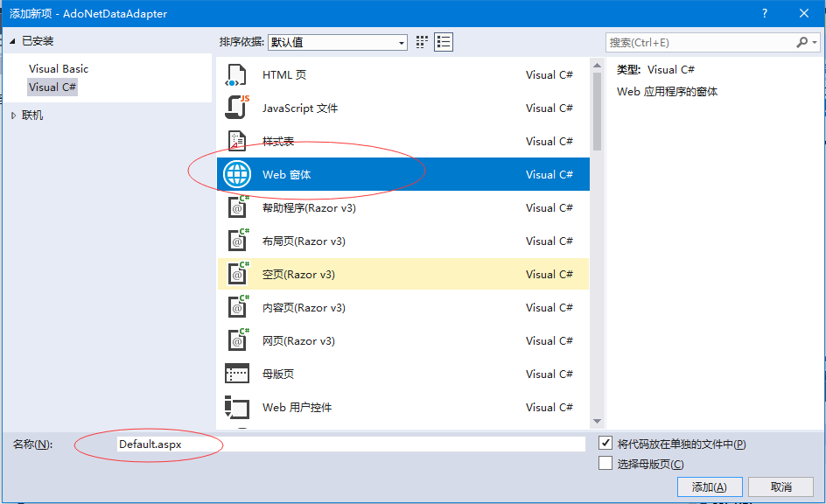Pick the 样式表 stylesheet icon
The height and width of the screenshot is (504, 826).
pyautogui.click(x=237, y=142)
